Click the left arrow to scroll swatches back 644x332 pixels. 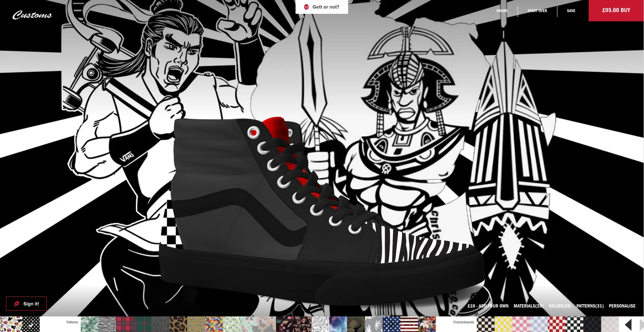628,325
